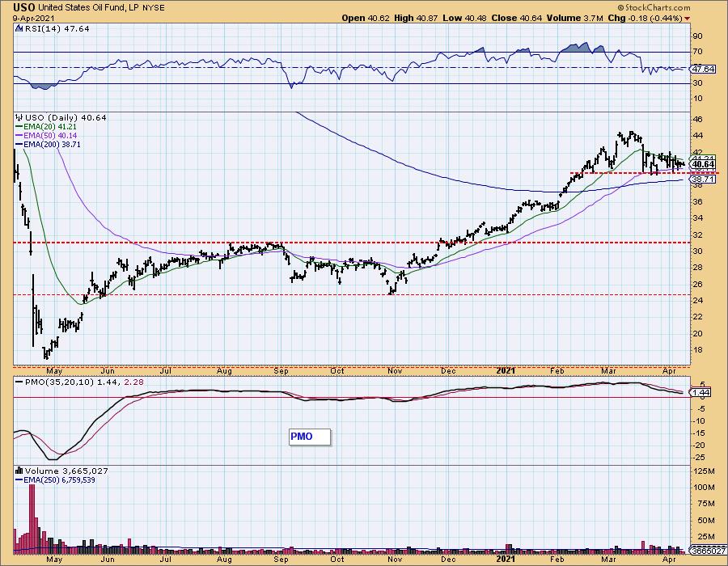Click the 'Volume 3.7M' header value
Viewport: 728px width, 566px height.
[575, 18]
